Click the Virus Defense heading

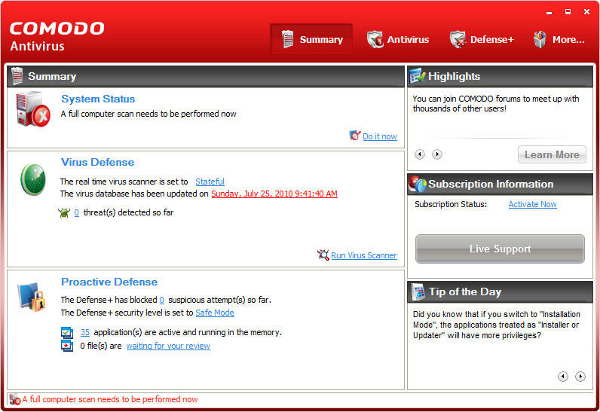tap(98, 162)
